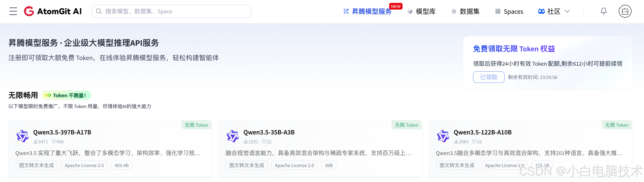Click the 剩余有效时间 countdown text
Viewport: 644px width, 182px height.
pyautogui.click(x=533, y=77)
